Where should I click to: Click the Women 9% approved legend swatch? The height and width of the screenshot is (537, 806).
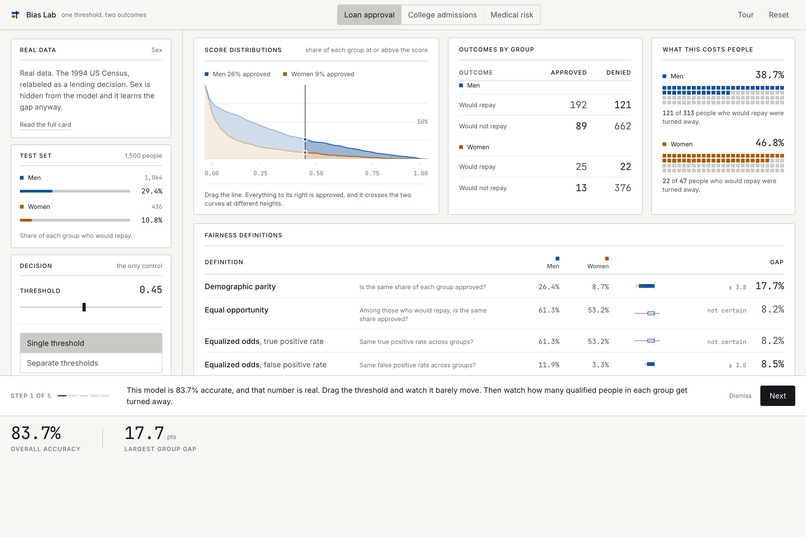285,74
